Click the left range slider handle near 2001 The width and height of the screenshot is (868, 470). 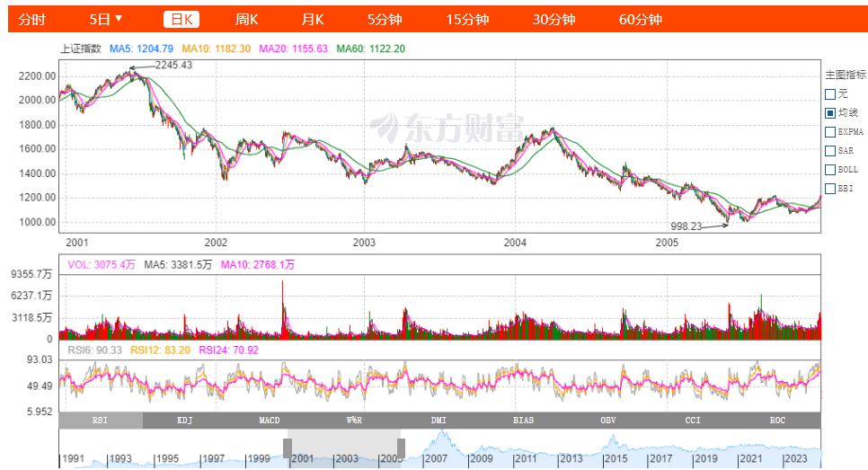pyautogui.click(x=288, y=448)
